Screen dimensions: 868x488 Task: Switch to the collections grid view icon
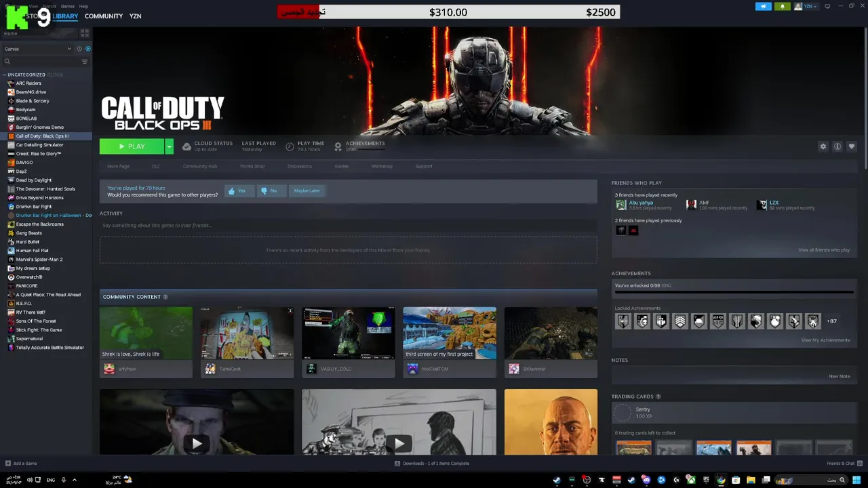pyautogui.click(x=85, y=33)
